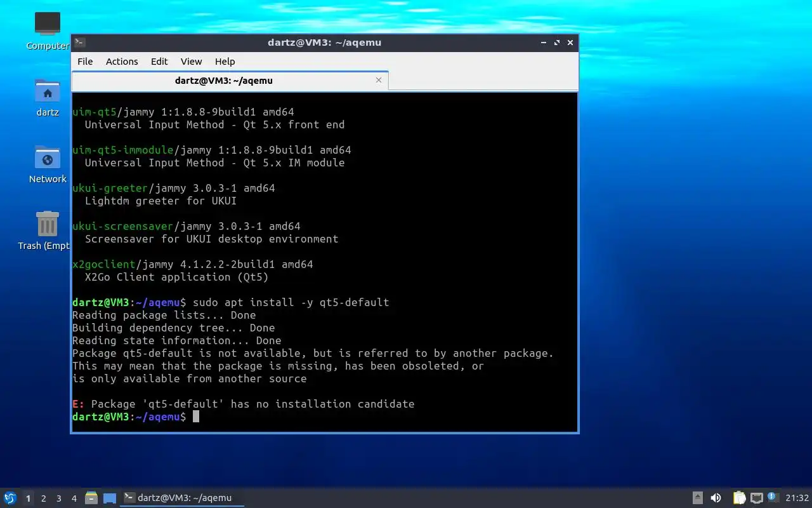
Task: Open update notifier tray icon
Action: click(772, 497)
